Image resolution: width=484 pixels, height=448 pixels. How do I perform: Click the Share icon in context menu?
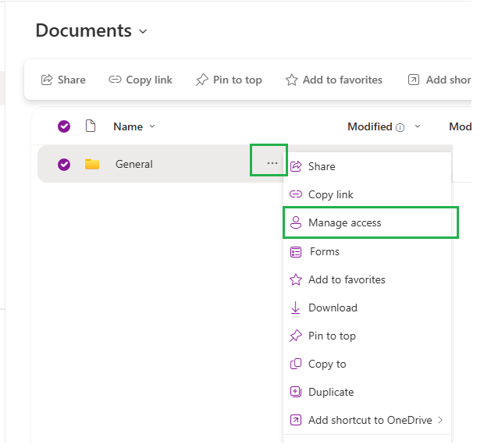296,166
